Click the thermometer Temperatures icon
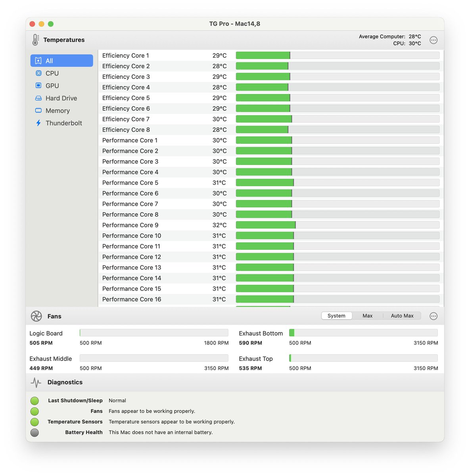 [35, 40]
